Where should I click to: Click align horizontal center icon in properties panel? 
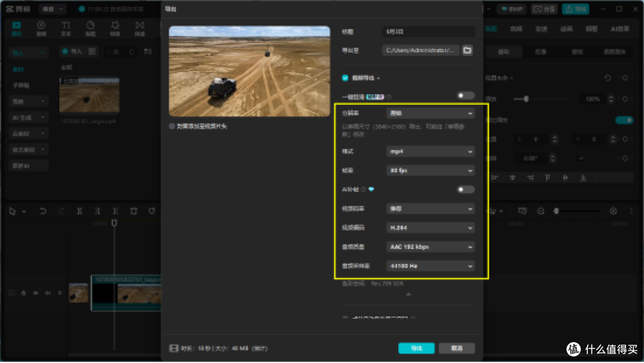tap(512, 178)
